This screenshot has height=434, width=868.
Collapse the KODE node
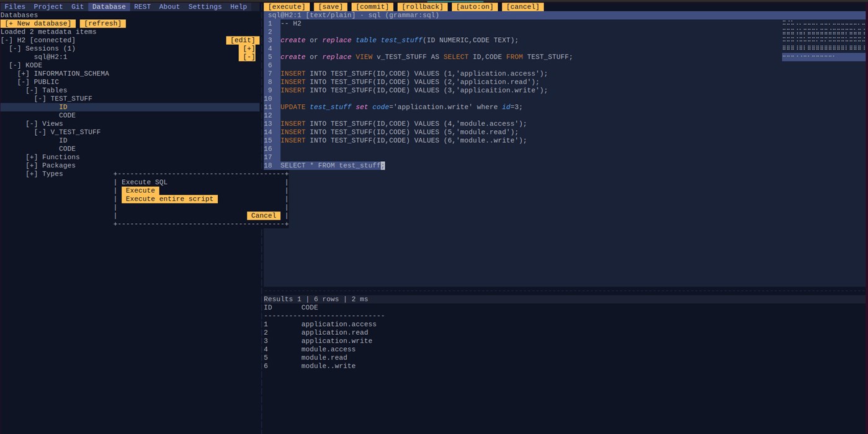(x=15, y=65)
